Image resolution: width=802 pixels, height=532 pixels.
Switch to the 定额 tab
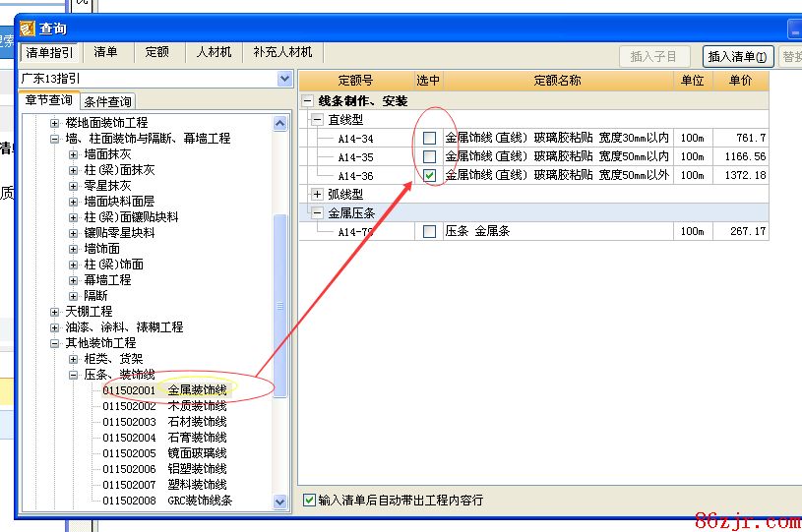(x=157, y=52)
